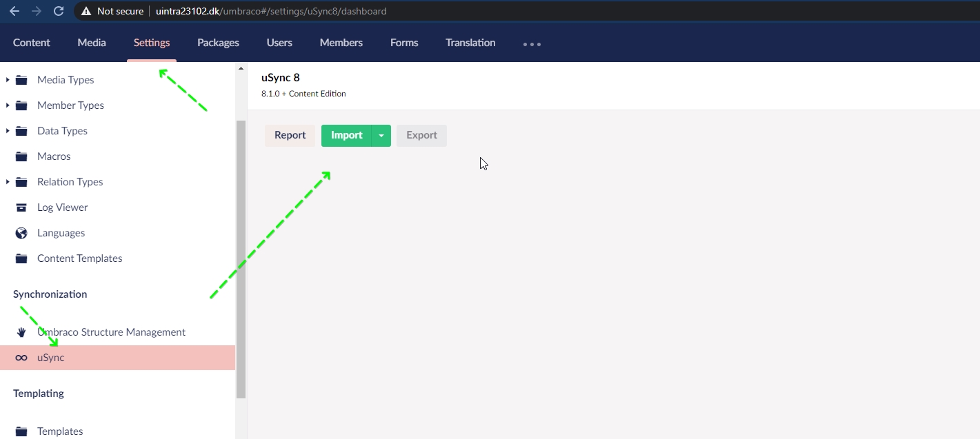Click the Templates folder icon
This screenshot has width=980, height=439.
click(x=21, y=431)
